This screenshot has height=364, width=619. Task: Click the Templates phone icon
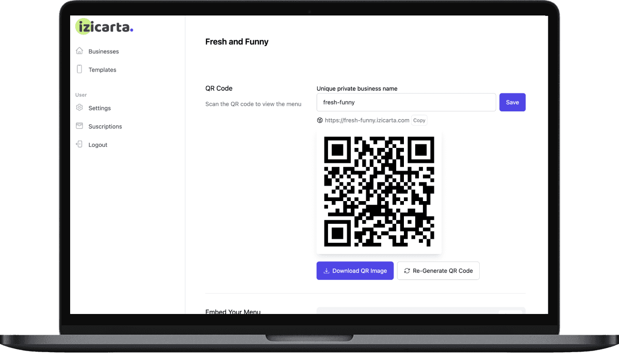[79, 69]
